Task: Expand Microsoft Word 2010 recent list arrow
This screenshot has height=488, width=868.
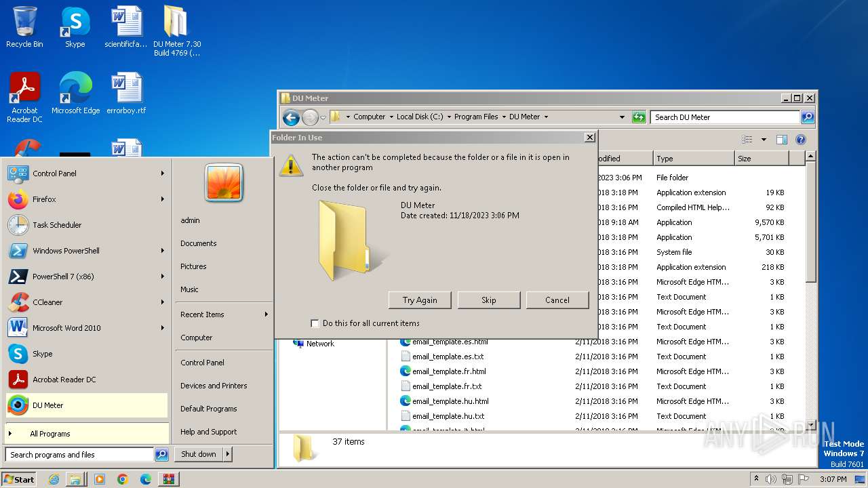Action: click(163, 328)
